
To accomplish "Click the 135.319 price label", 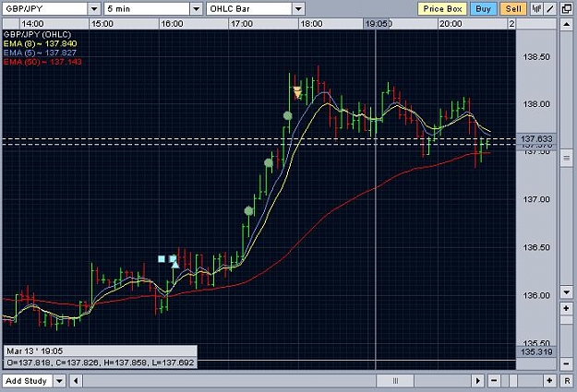I will 536,352.
